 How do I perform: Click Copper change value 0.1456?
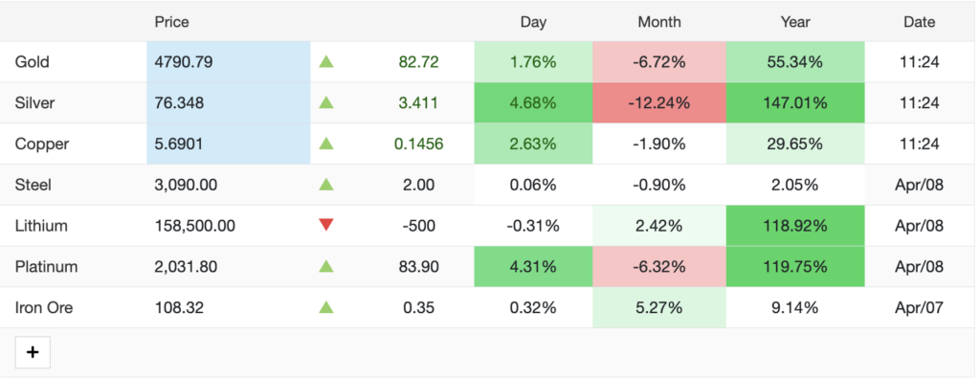pyautogui.click(x=419, y=144)
